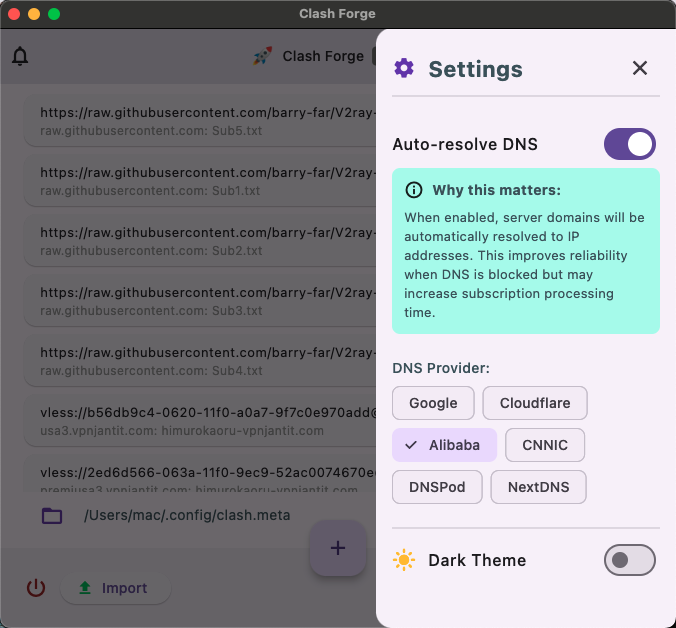Click the Auto-resolve DNS label
Image resolution: width=676 pixels, height=628 pixels.
click(x=465, y=144)
